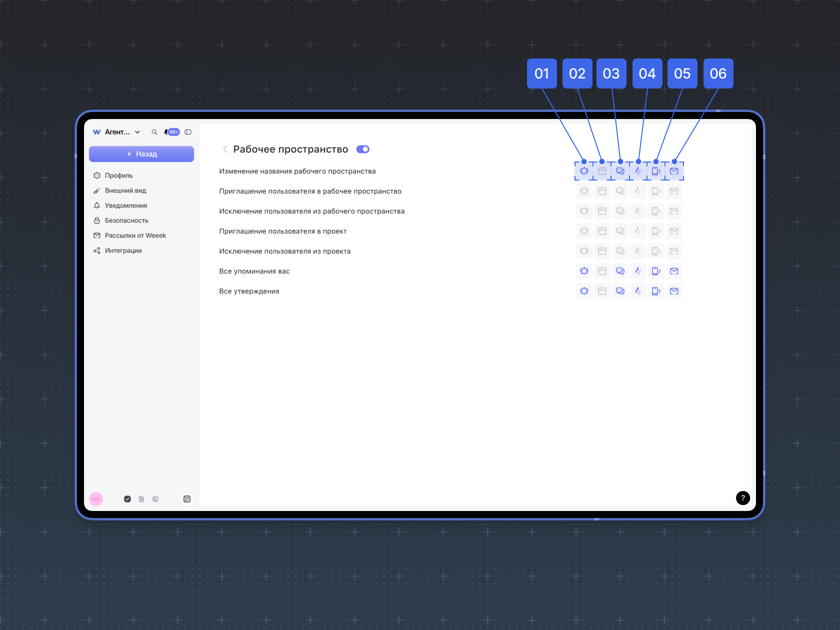
Task: Enable bell notification for Приглашение пользователя в проект
Action: [584, 231]
